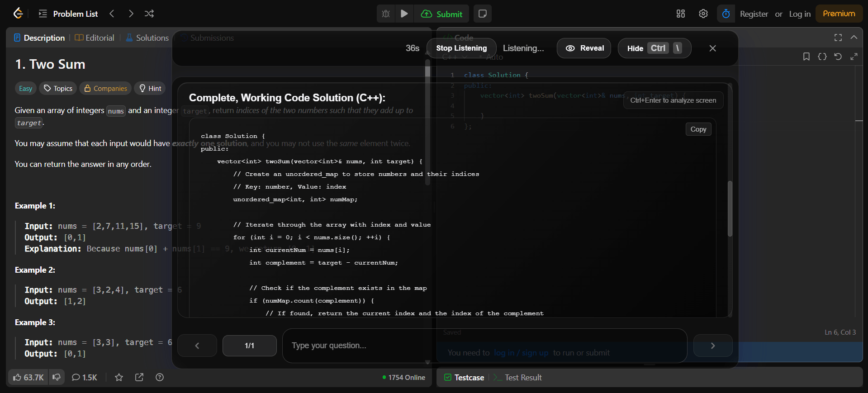Click the debug bug icon

pos(386,14)
